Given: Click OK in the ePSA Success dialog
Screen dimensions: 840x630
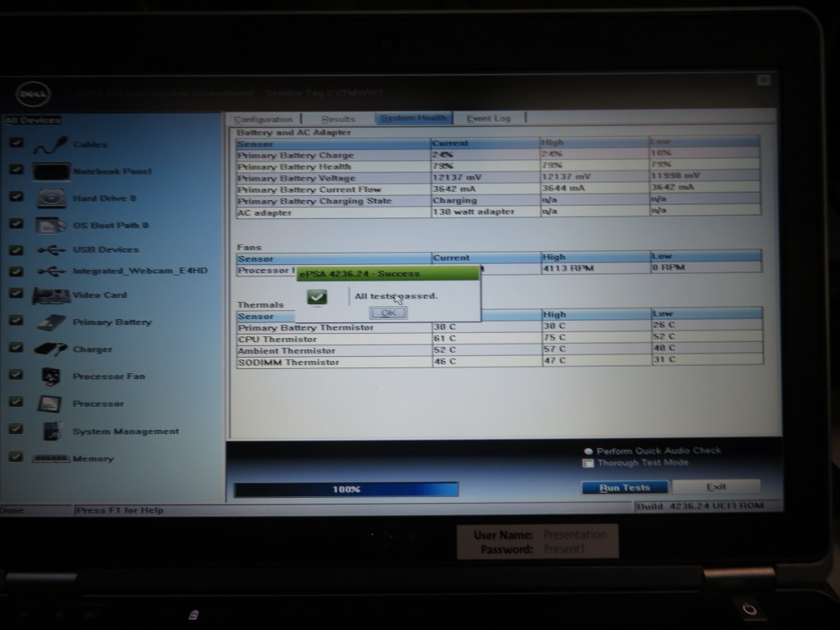Looking at the screenshot, I should pyautogui.click(x=388, y=313).
